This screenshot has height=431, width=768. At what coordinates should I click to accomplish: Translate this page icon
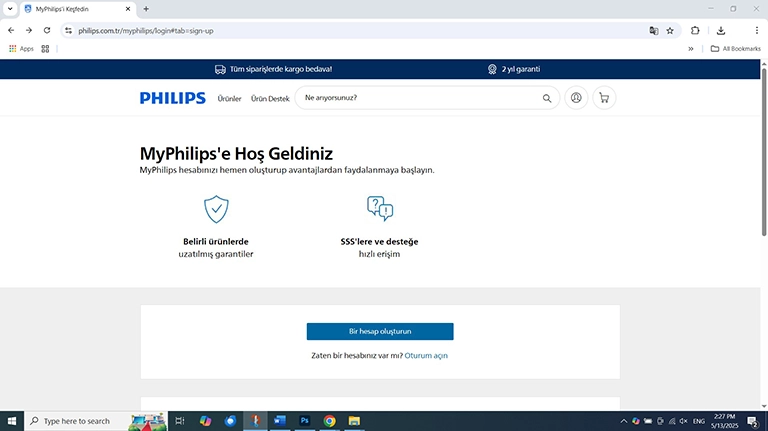[x=653, y=30]
